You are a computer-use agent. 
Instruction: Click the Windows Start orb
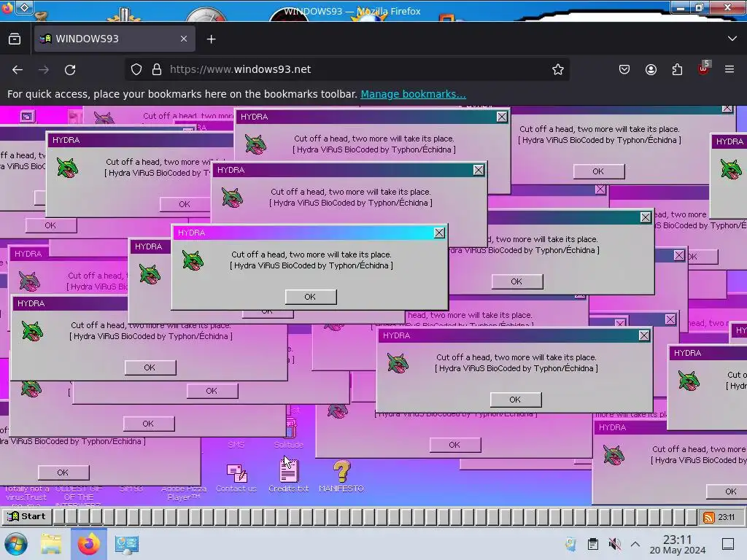16,544
